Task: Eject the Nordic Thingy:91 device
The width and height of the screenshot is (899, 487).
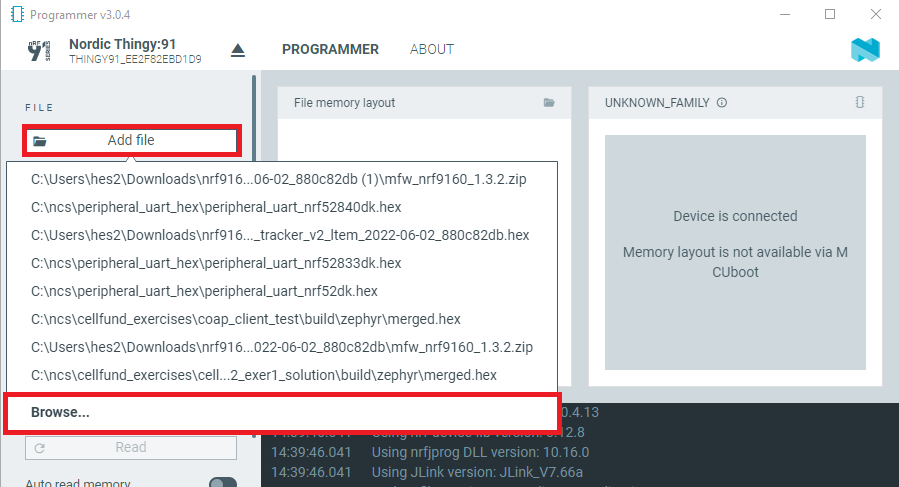Action: (x=238, y=50)
